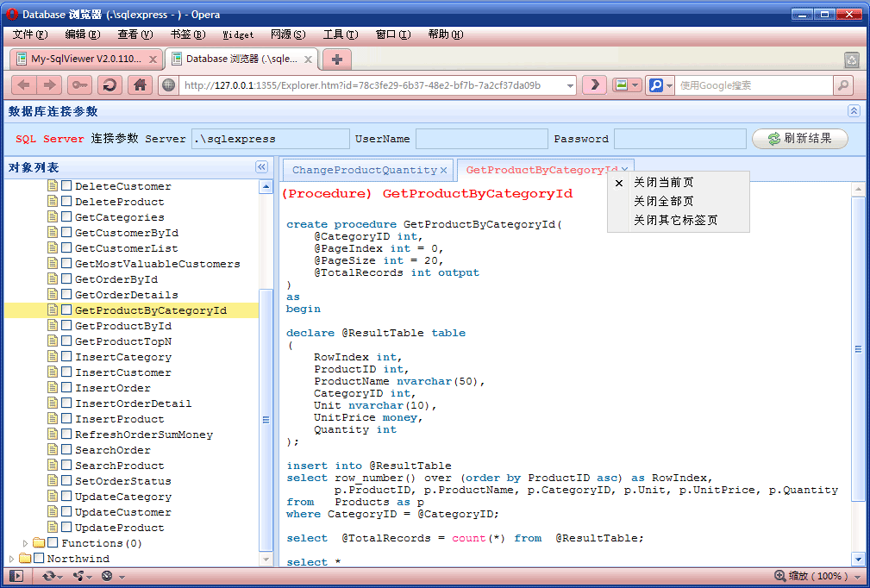This screenshot has width=870, height=588.
Task: Open the address bar history dropdown
Action: (x=570, y=86)
